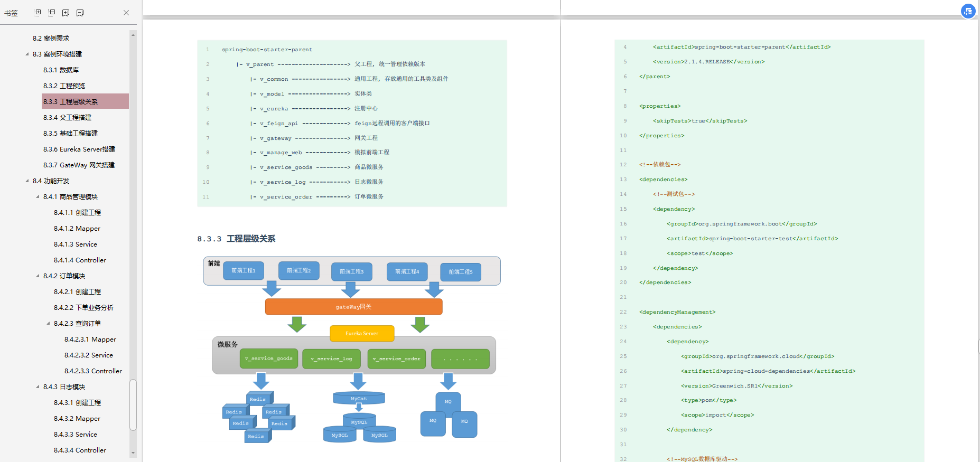Close the 书签 bookmarks panel
The image size is (980, 462).
point(126,13)
